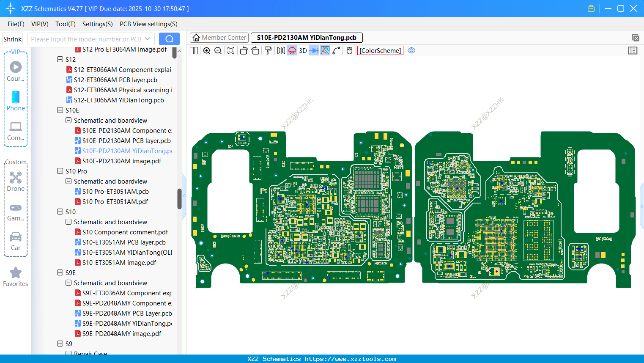The height and width of the screenshot is (363, 644).
Task: Switch to the Member Center tab
Action: click(219, 38)
